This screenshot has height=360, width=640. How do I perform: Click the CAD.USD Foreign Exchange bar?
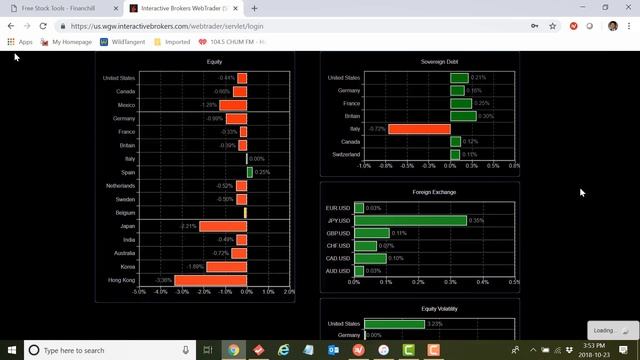click(x=370, y=258)
